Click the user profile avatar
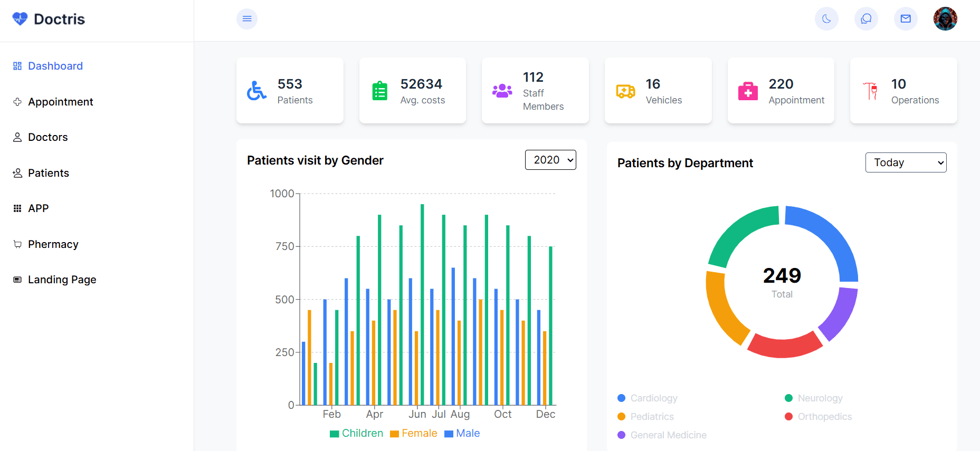The image size is (980, 451). [945, 19]
